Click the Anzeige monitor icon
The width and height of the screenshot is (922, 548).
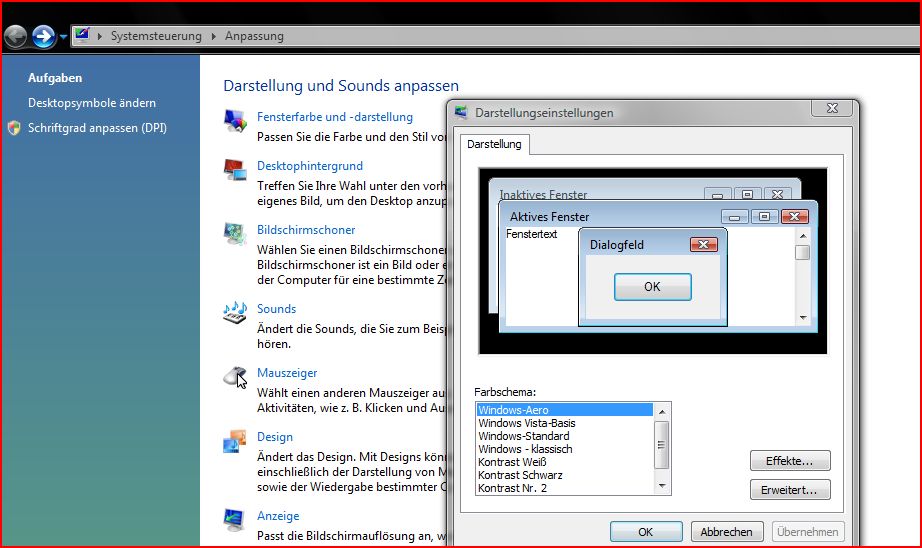tap(235, 519)
